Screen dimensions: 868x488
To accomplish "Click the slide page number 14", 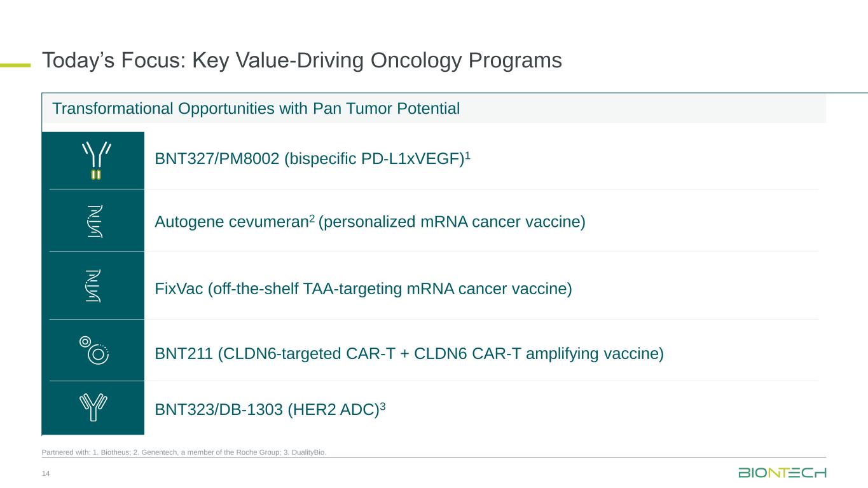I will pos(45,474).
